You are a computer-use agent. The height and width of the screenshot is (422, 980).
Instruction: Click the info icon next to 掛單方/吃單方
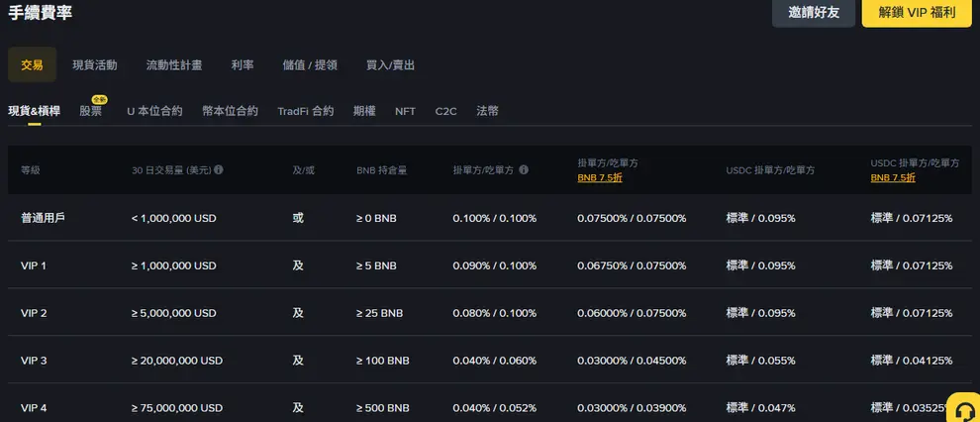click(524, 169)
